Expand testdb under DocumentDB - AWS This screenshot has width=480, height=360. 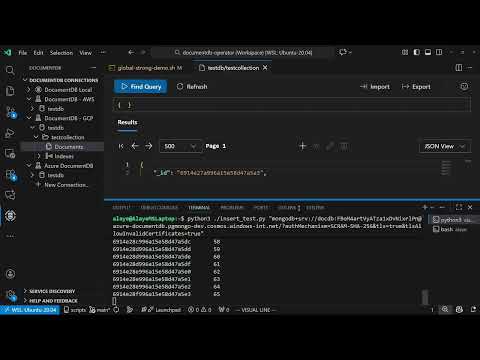(x=32, y=109)
